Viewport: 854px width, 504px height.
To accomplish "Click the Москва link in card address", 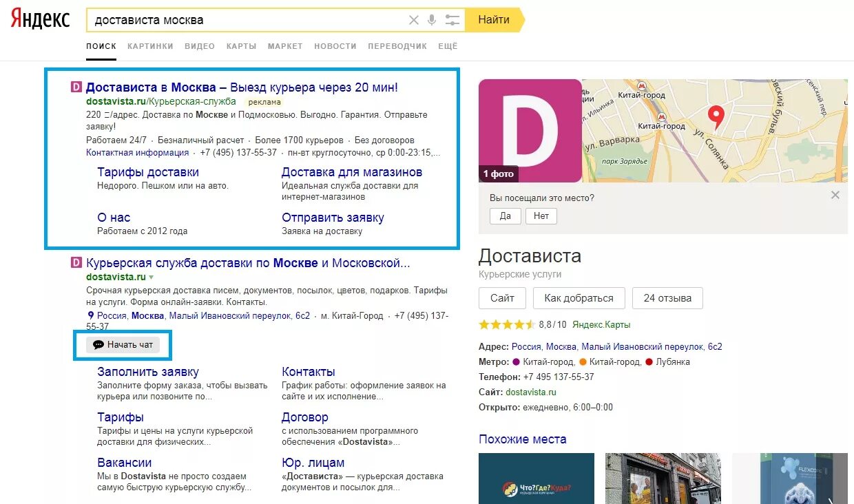I will [561, 346].
